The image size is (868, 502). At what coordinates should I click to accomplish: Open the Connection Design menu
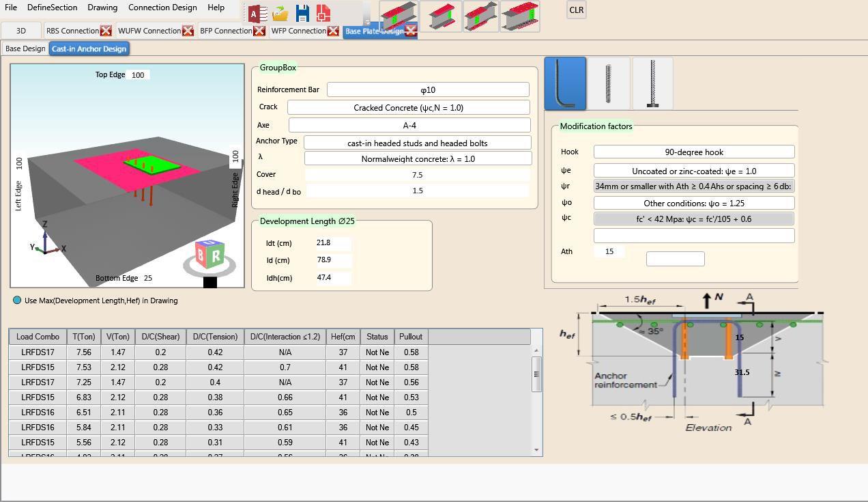click(162, 8)
